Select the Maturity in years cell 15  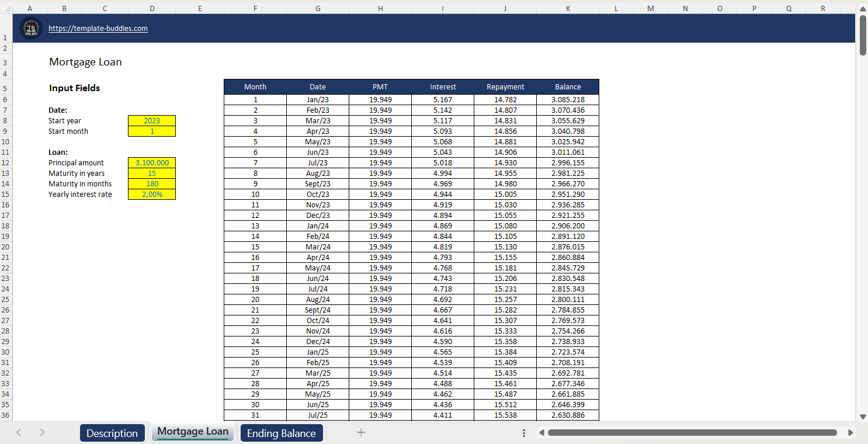point(152,174)
